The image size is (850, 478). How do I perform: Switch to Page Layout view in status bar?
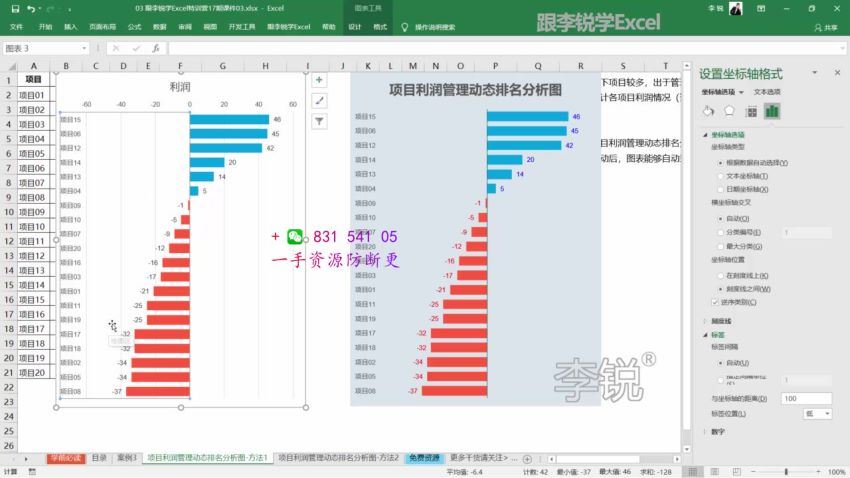[714, 471]
